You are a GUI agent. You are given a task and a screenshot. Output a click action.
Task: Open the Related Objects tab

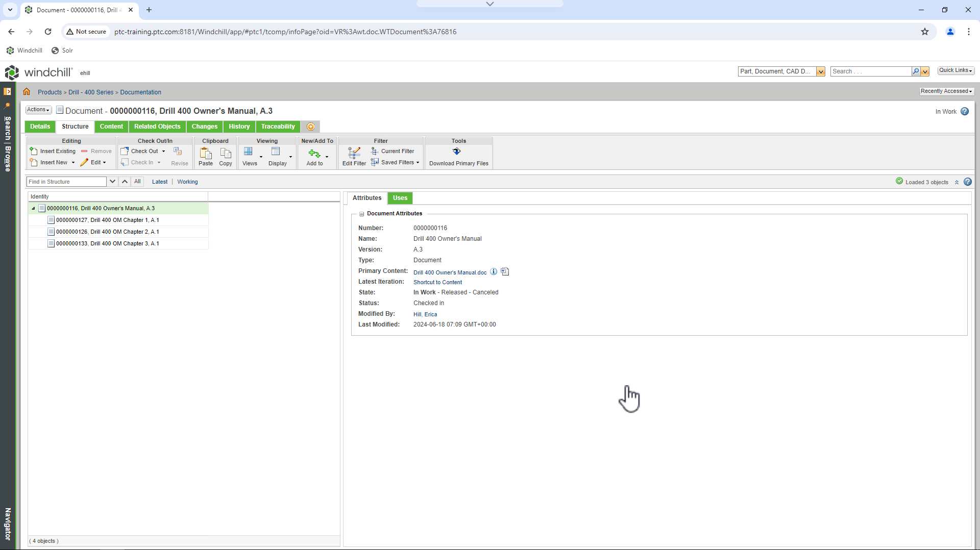157,127
